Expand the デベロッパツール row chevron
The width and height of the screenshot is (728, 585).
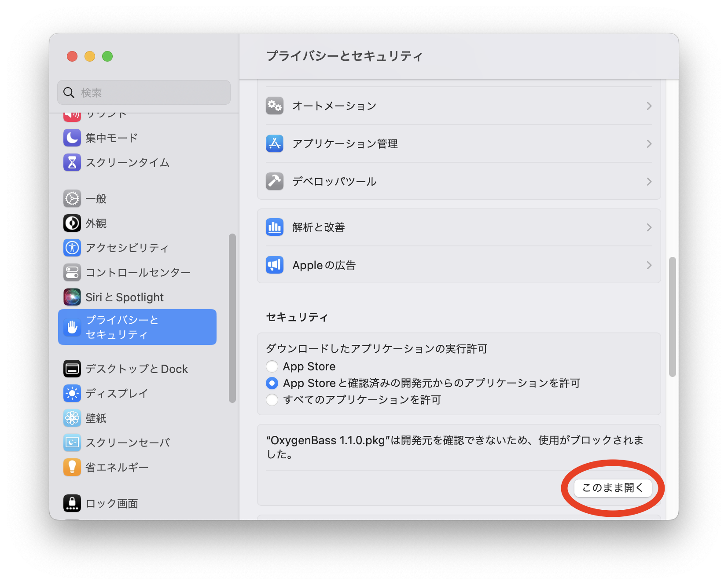(x=649, y=182)
